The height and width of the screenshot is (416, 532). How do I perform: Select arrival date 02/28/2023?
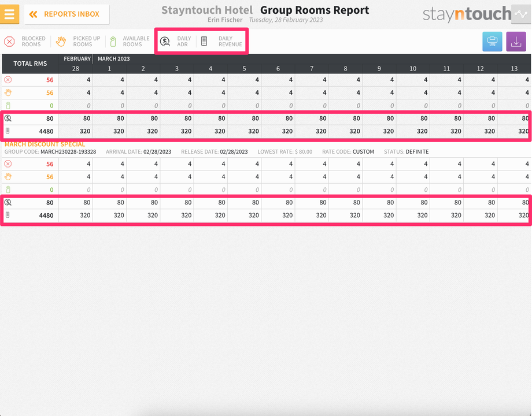(x=157, y=152)
